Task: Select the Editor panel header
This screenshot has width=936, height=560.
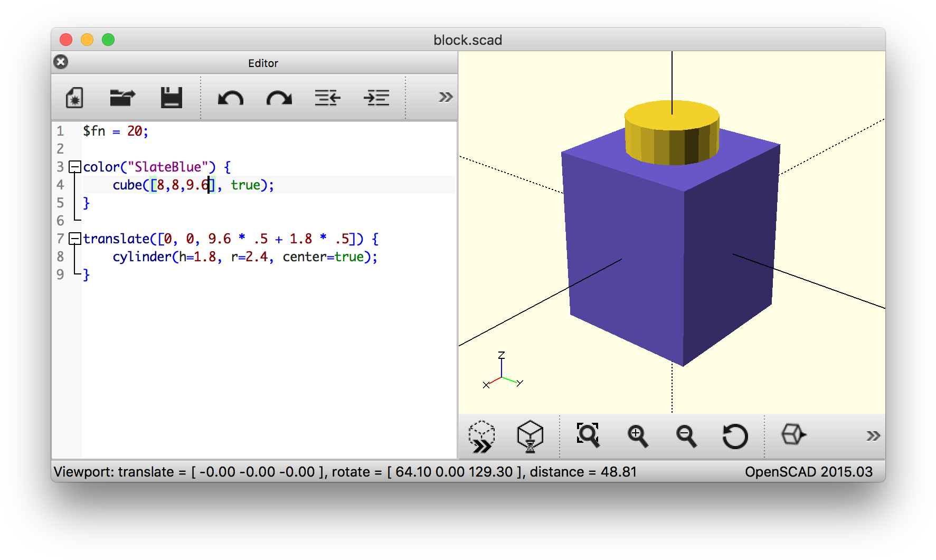Action: [x=263, y=63]
